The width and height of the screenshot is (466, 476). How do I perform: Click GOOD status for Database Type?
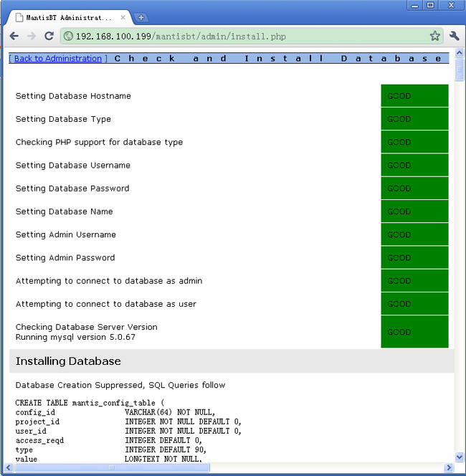[414, 119]
